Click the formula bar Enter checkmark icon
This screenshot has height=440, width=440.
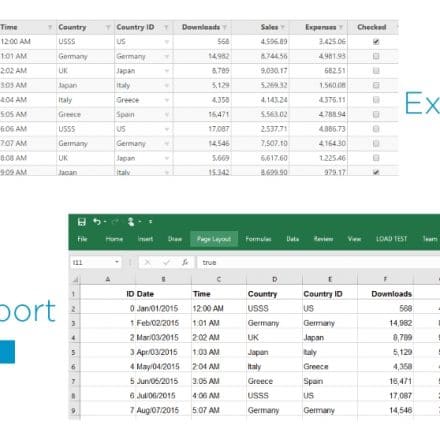click(166, 263)
